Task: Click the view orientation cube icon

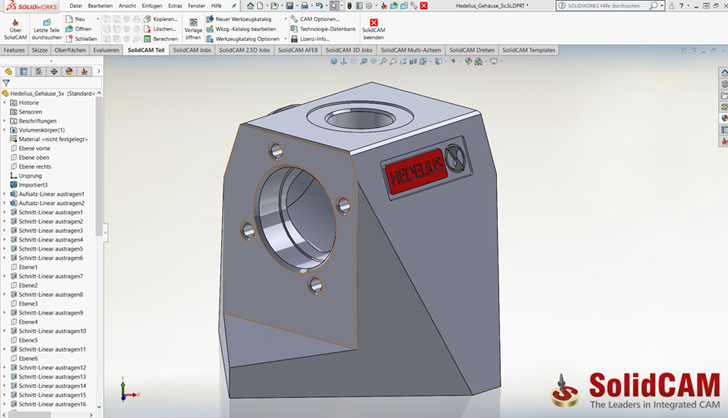Action: coord(334,61)
